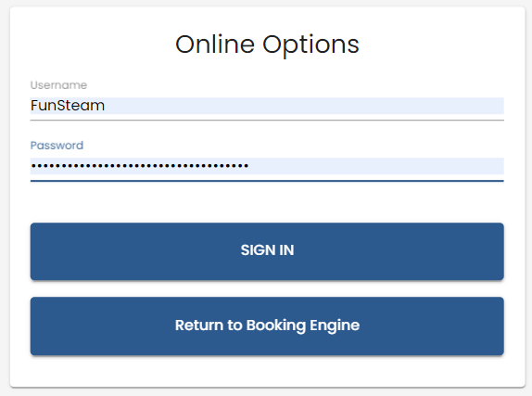Click the word Engine on the lower button
The image size is (532, 396).
pos(335,326)
